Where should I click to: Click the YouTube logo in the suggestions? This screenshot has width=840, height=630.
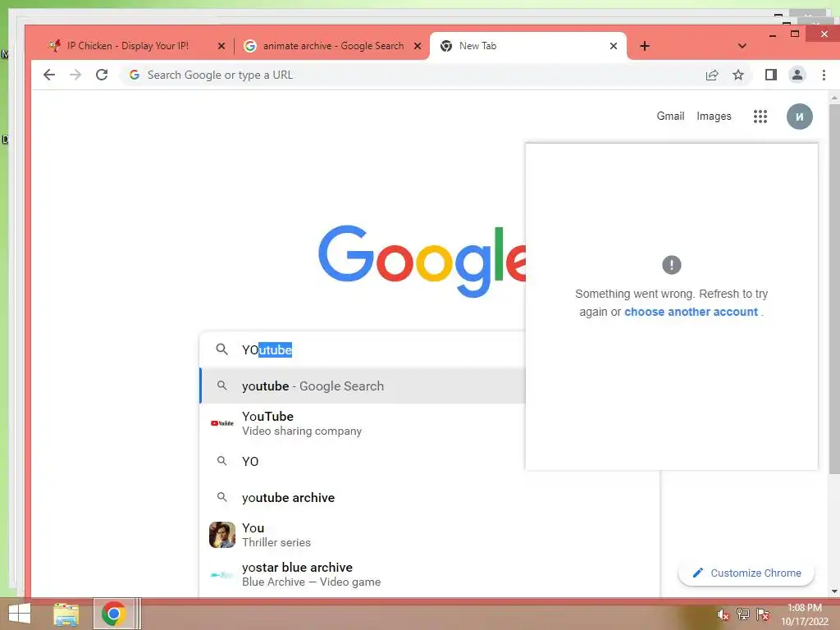tap(221, 423)
